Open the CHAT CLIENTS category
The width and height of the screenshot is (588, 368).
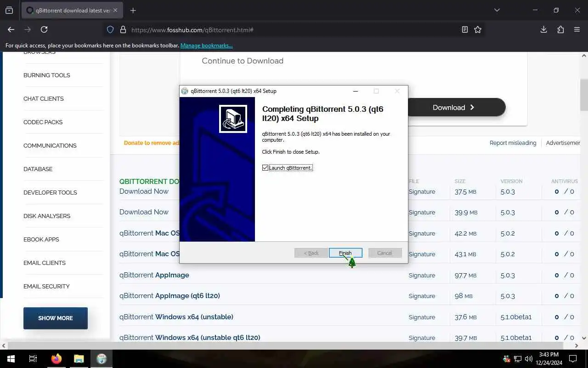tap(44, 98)
